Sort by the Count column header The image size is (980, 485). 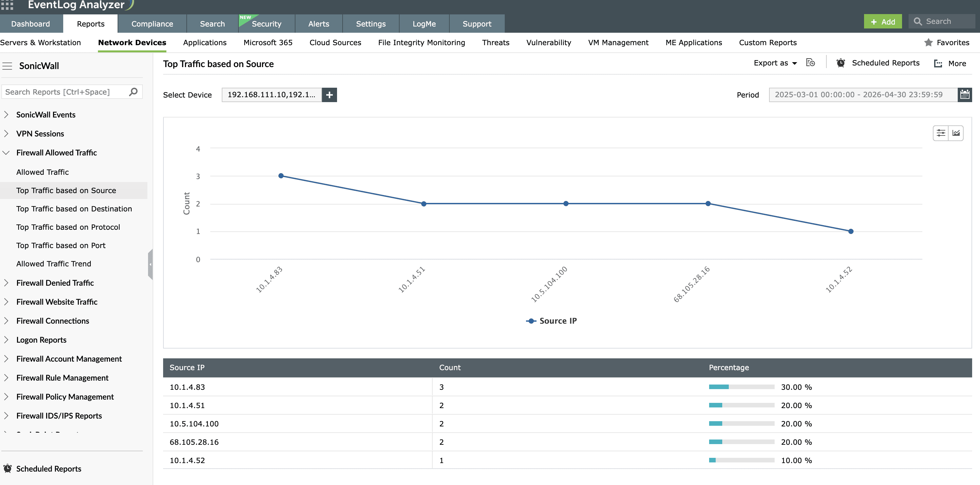pyautogui.click(x=450, y=368)
